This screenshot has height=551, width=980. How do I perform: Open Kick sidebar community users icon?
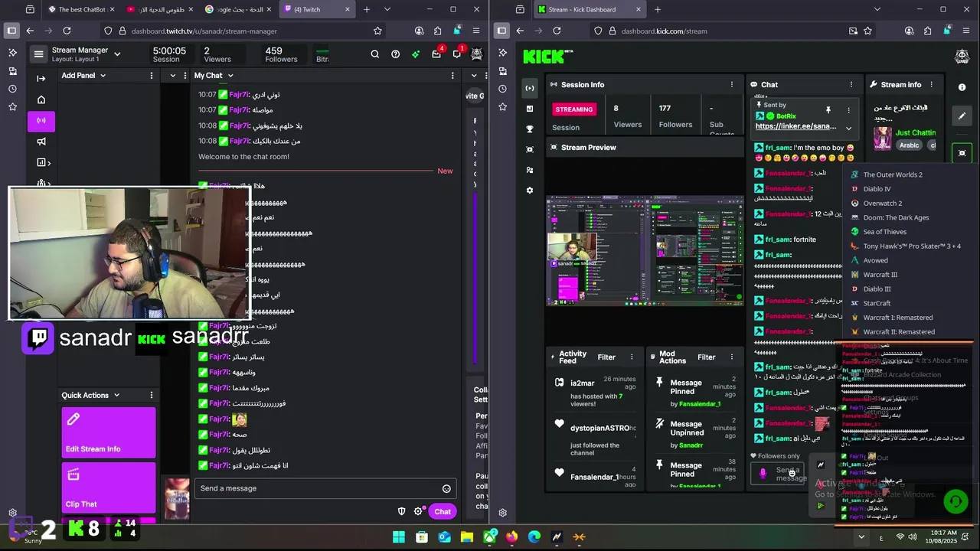coord(529,170)
